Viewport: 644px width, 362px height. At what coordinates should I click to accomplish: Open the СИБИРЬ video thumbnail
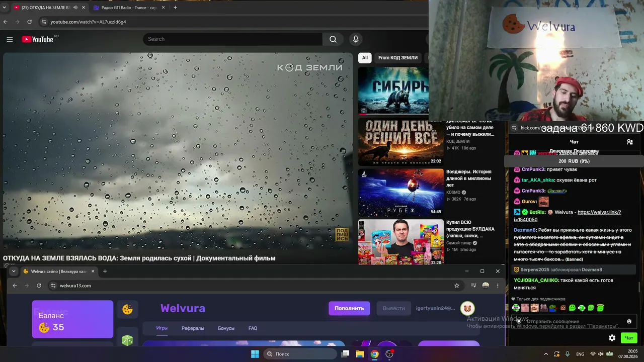pyautogui.click(x=393, y=91)
